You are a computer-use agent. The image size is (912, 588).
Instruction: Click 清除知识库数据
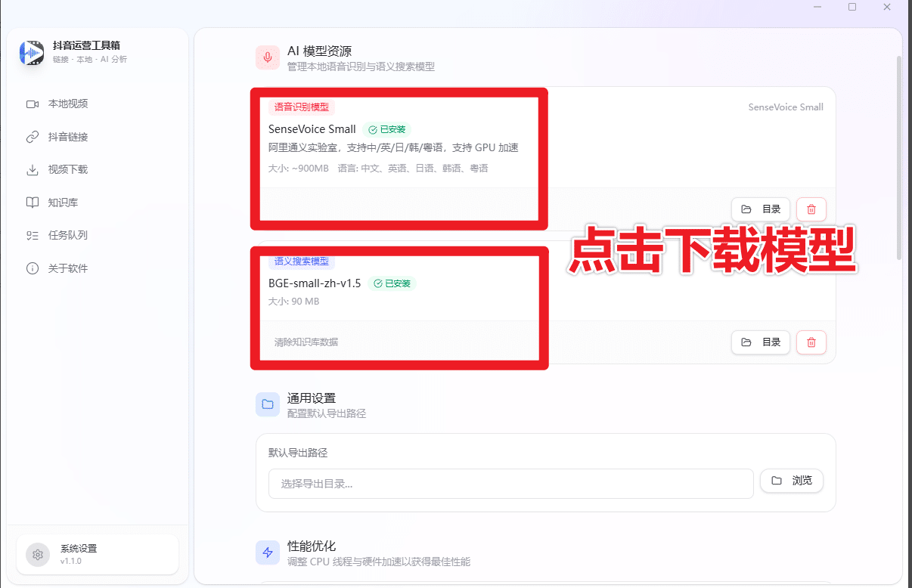[307, 342]
